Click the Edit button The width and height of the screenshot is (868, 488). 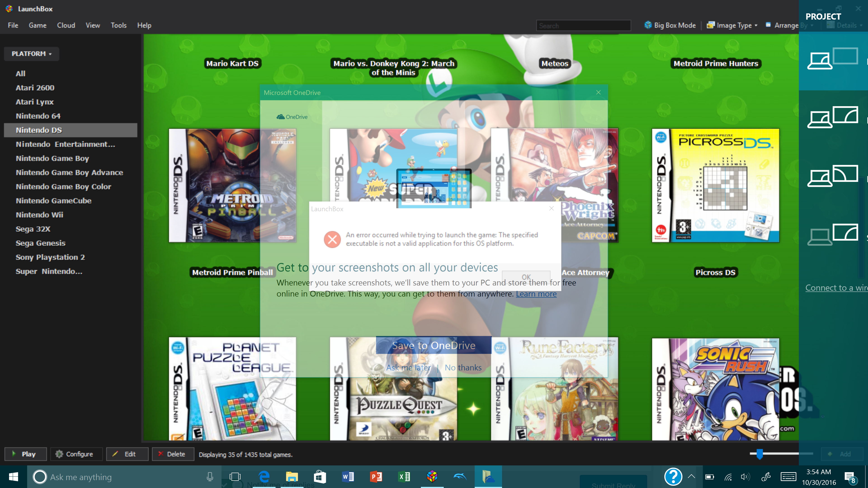[x=127, y=454]
